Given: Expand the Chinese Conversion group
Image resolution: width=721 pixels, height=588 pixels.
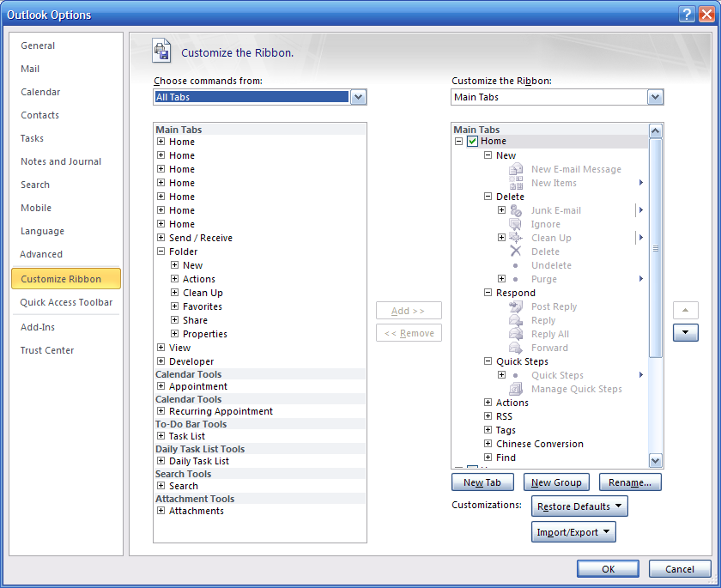Looking at the screenshot, I should [x=488, y=444].
